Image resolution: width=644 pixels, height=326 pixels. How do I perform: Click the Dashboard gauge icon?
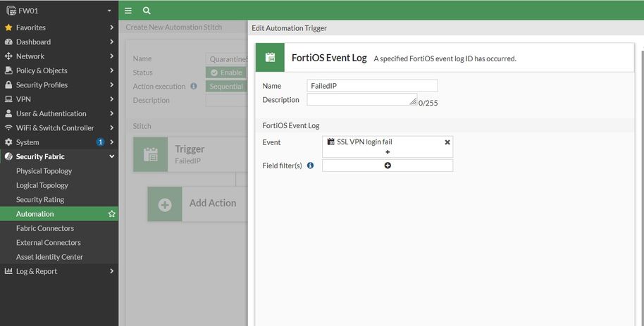click(x=8, y=42)
